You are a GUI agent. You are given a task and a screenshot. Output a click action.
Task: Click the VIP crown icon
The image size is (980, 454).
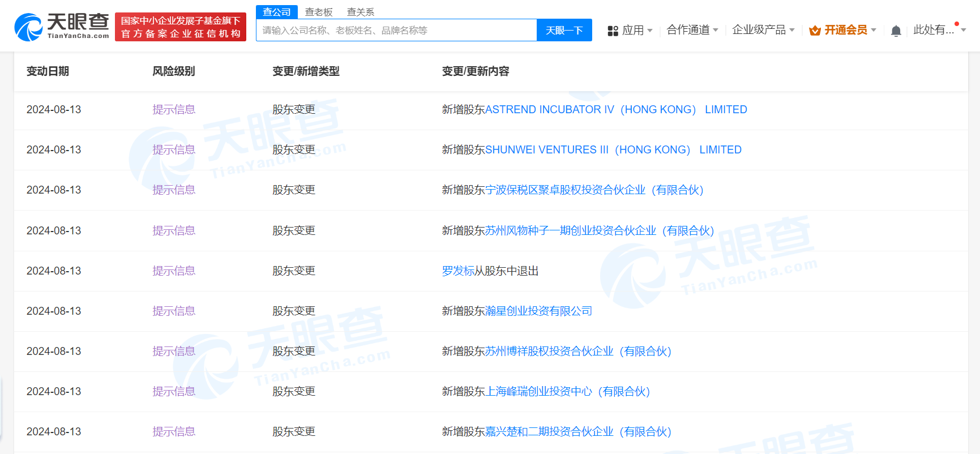tap(815, 31)
